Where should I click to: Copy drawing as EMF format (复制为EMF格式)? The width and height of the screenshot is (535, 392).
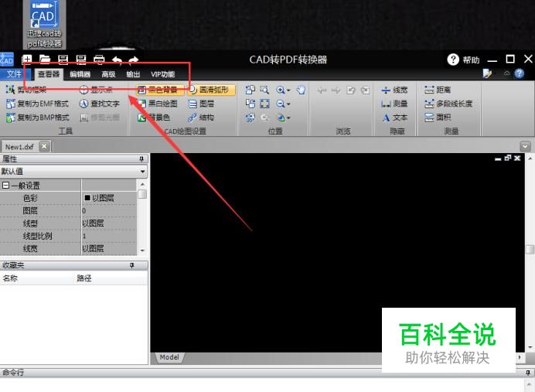[x=38, y=104]
